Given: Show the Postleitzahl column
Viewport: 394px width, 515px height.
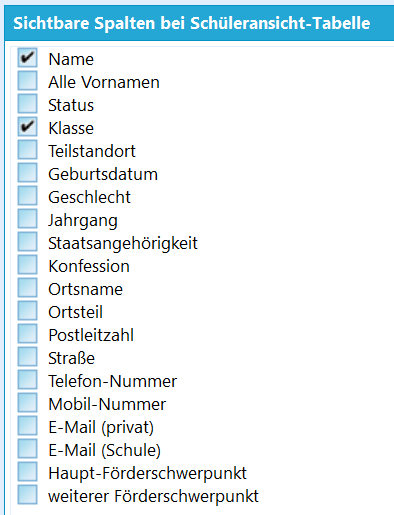Looking at the screenshot, I should (27, 334).
